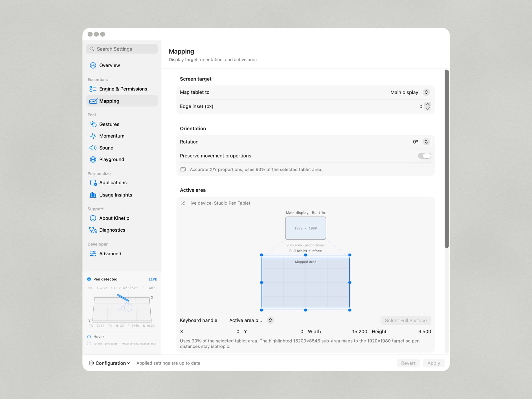This screenshot has width=532, height=399.
Task: Click the Overview gauge icon
Action: click(93, 65)
